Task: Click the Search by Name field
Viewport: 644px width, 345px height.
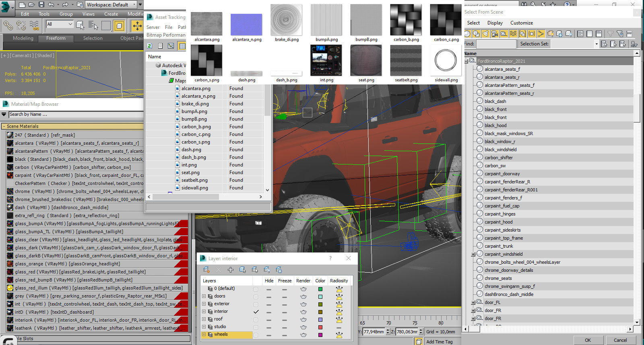Action: (76, 115)
